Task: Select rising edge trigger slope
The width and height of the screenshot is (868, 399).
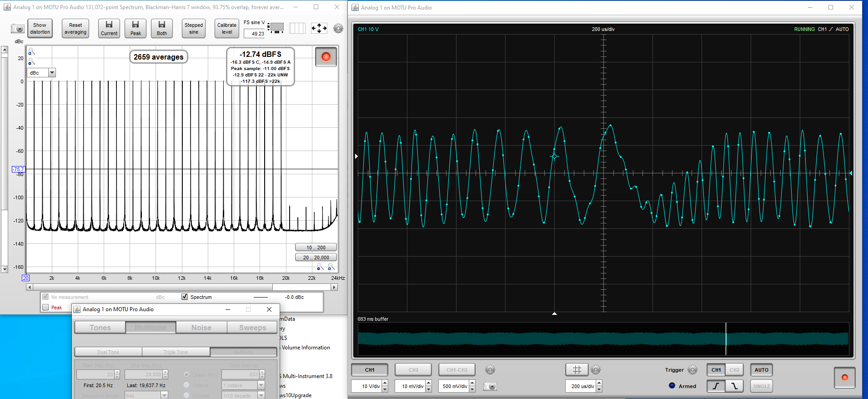Action: click(716, 386)
